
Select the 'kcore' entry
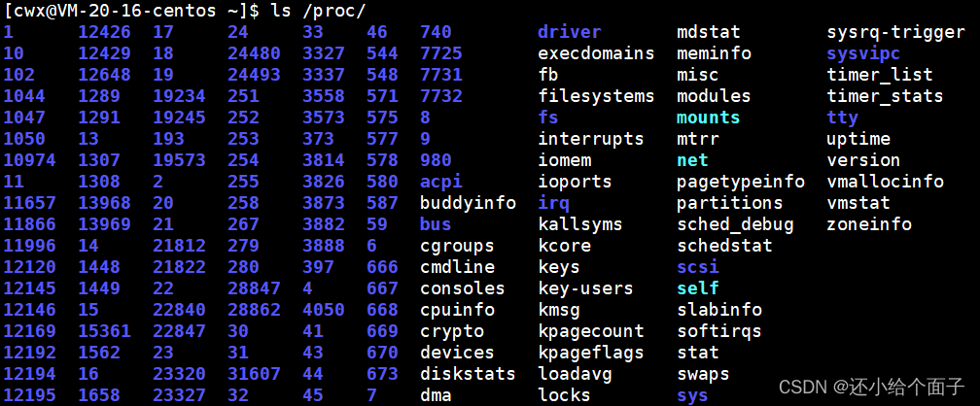pyautogui.click(x=564, y=246)
